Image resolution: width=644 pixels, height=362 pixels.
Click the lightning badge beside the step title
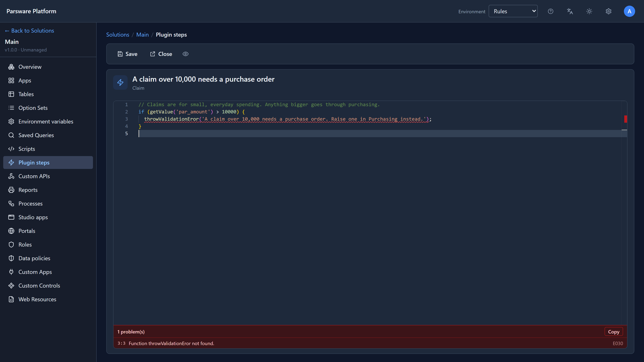coord(120,82)
